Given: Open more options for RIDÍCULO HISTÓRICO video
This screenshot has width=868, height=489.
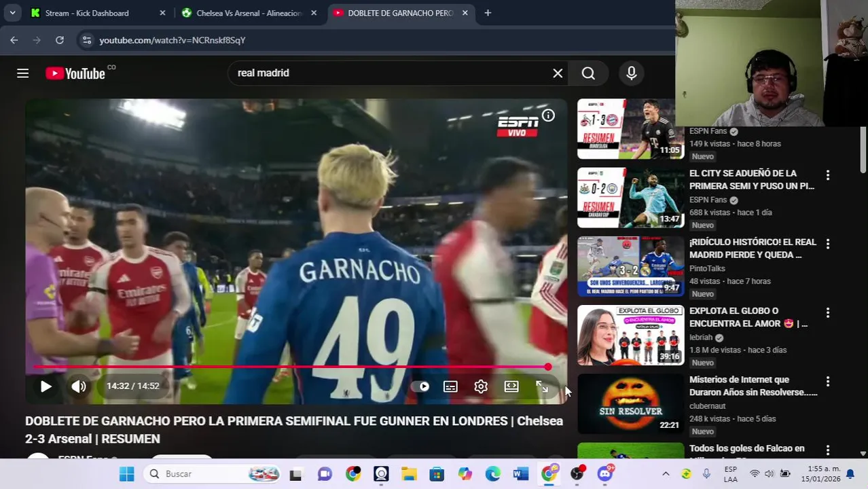Looking at the screenshot, I should pyautogui.click(x=827, y=244).
